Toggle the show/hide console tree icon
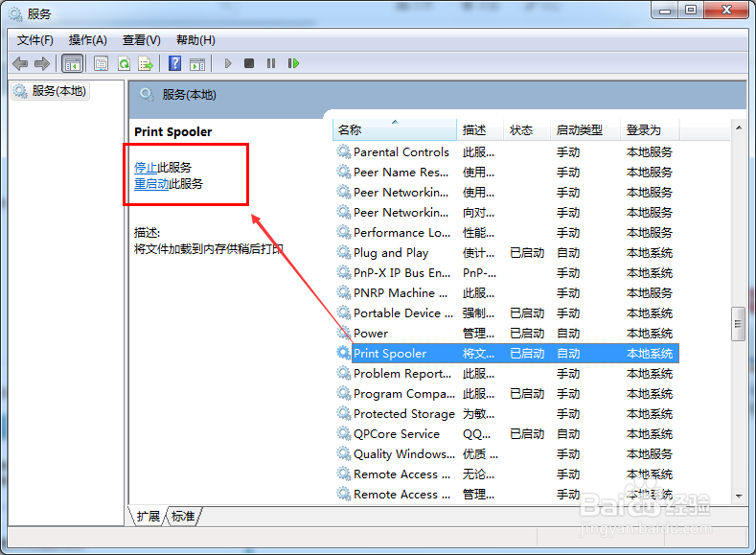The height and width of the screenshot is (555, 756). pos(72,63)
